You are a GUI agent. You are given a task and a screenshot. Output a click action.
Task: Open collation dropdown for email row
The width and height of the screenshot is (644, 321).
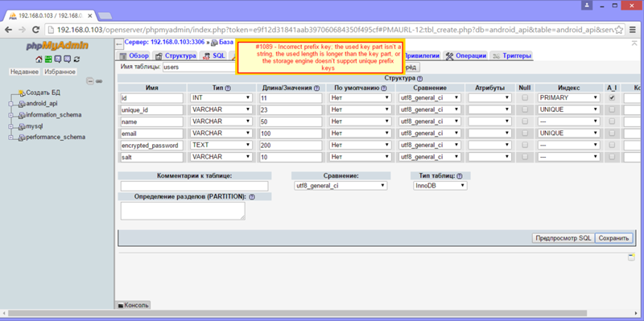point(430,134)
